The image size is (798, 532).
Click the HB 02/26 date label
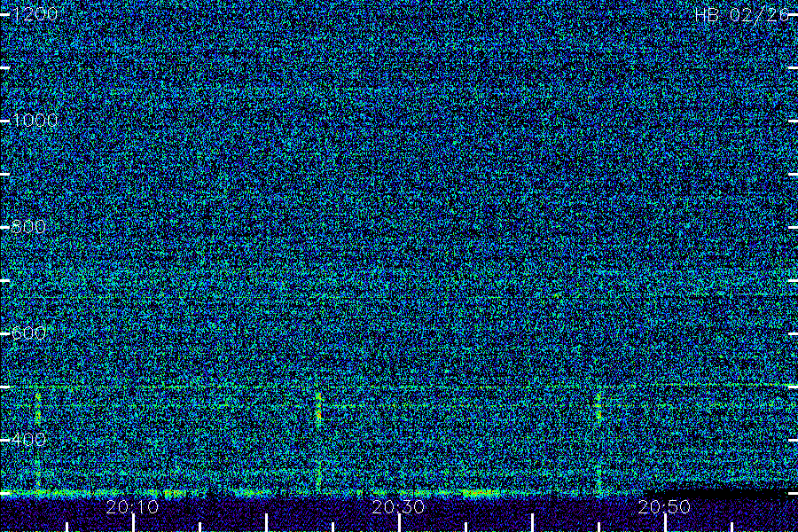tap(741, 14)
